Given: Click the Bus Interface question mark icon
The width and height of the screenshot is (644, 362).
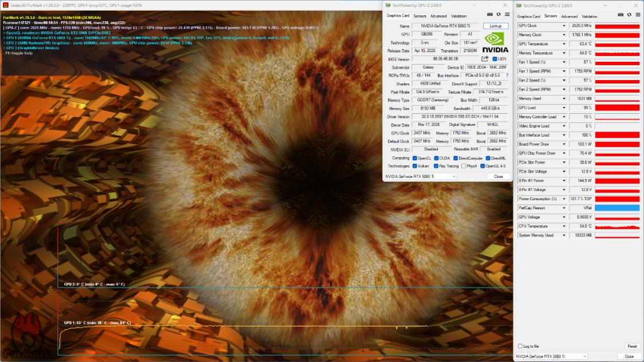Looking at the screenshot, I should [507, 75].
